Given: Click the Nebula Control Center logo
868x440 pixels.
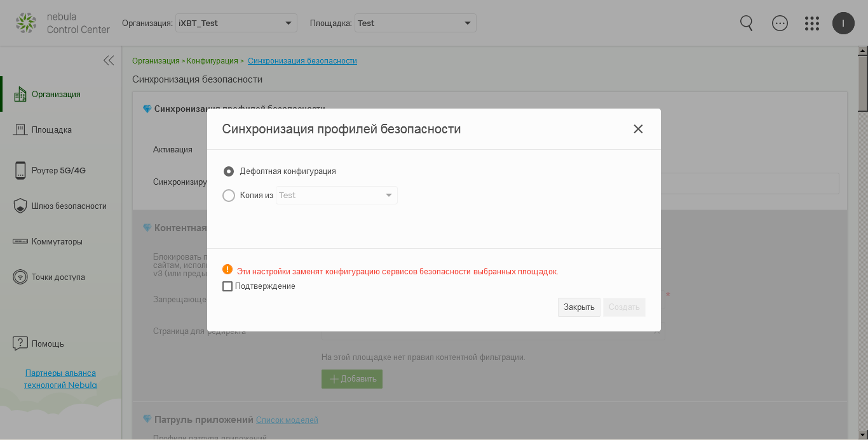Looking at the screenshot, I should (62, 23).
